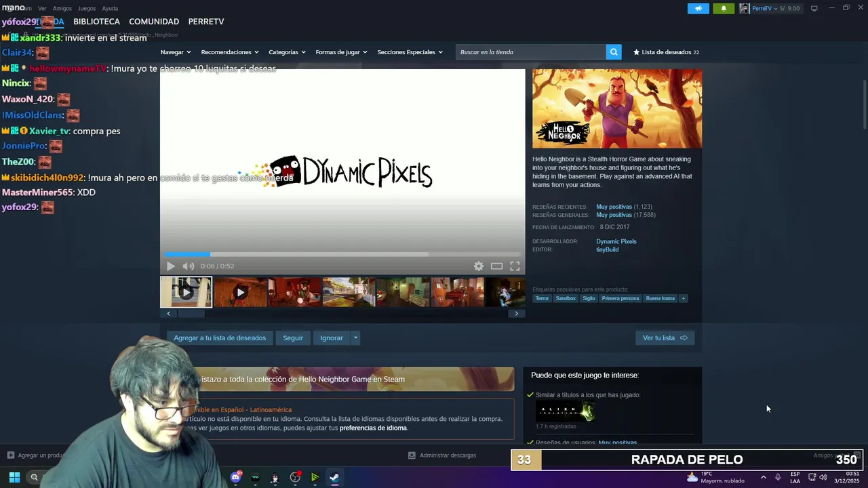Click the Lista de deseados star icon
Screen dimensions: 868x488
click(636, 52)
